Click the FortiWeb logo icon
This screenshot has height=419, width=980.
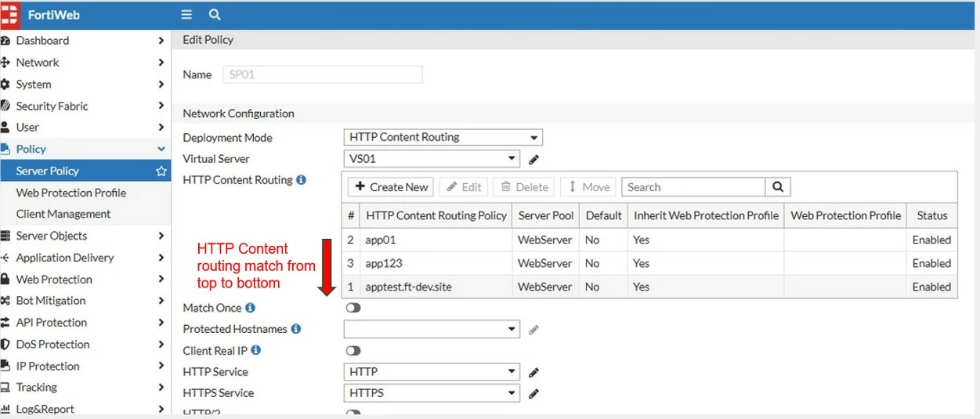pos(9,15)
